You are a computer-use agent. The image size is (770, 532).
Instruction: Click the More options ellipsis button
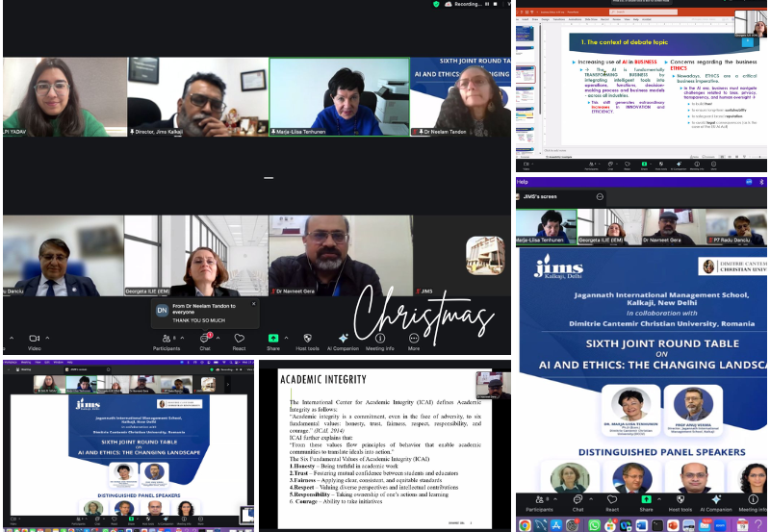pos(414,339)
